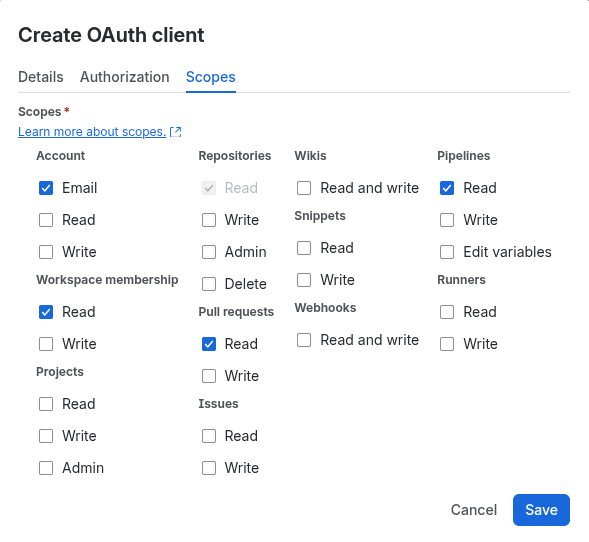The width and height of the screenshot is (589, 542).
Task: Enable the Projects Read scope
Action: pos(46,404)
